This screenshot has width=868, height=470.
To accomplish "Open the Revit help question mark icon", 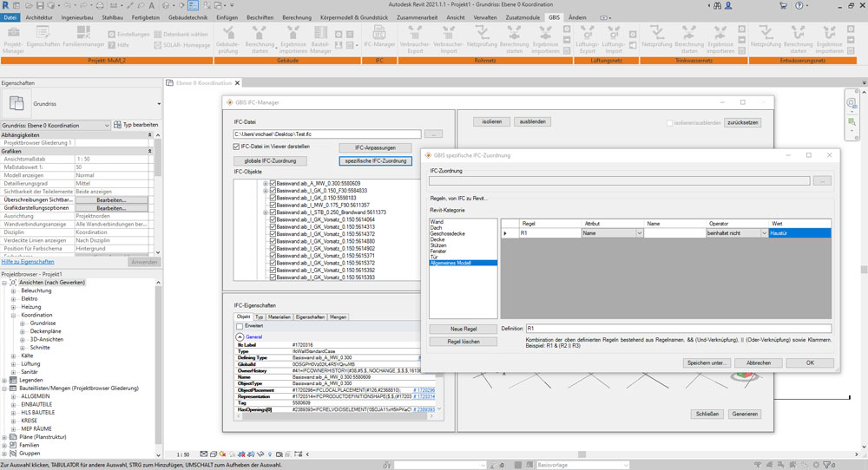I will (799, 5).
